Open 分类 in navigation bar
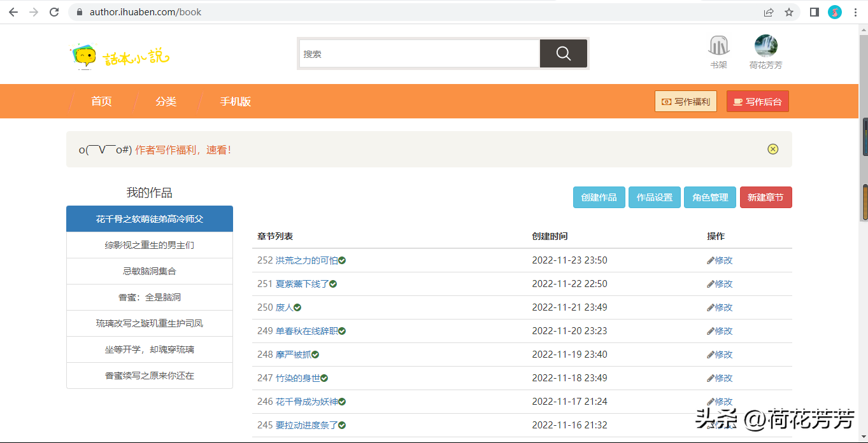868x443 pixels. pos(166,101)
